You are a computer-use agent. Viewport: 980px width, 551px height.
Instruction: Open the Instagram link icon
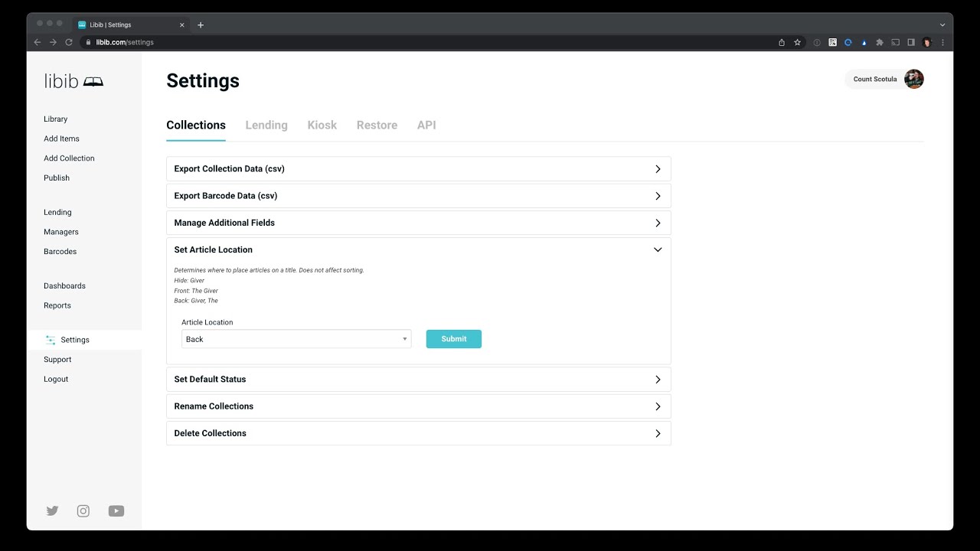[x=83, y=511]
